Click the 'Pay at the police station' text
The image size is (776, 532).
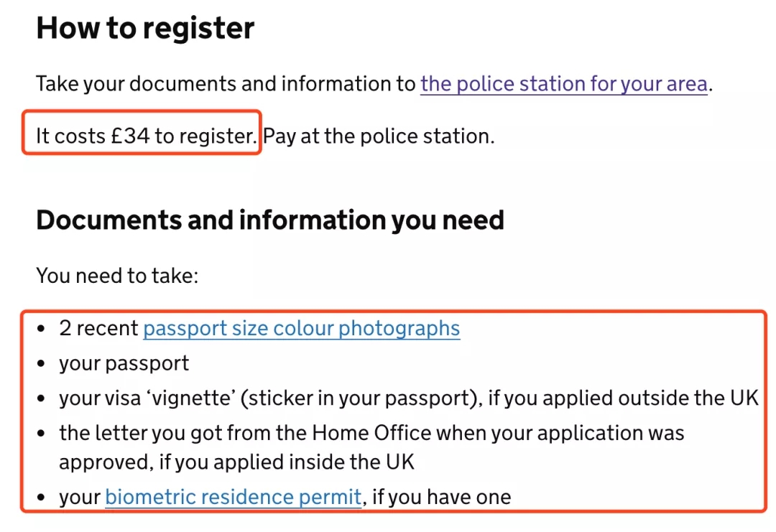click(x=379, y=136)
